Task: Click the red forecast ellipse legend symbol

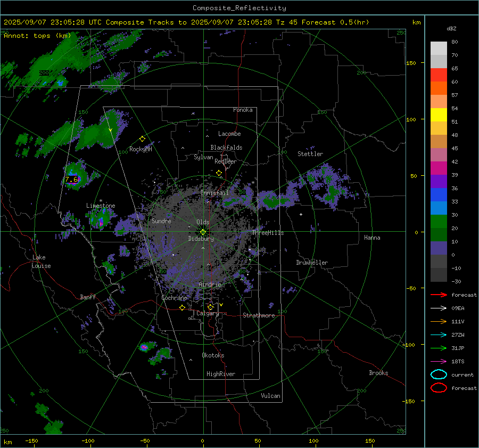Action: pyautogui.click(x=439, y=388)
